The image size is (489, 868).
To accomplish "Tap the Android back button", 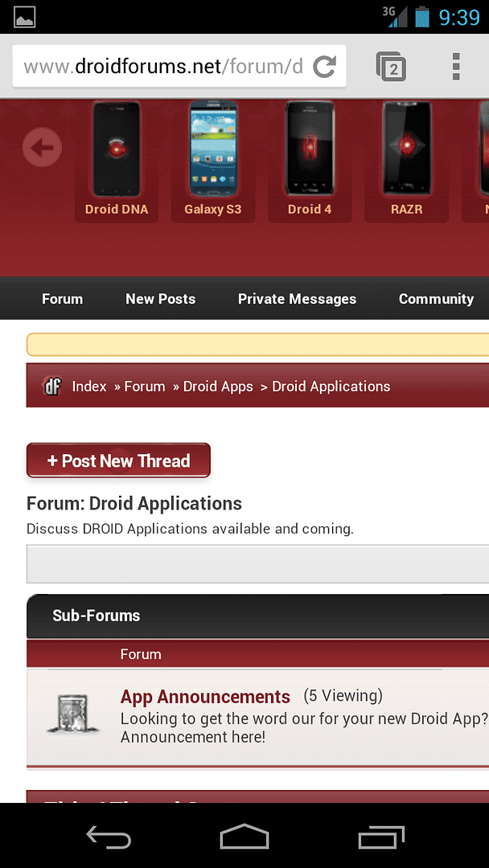I will (109, 836).
